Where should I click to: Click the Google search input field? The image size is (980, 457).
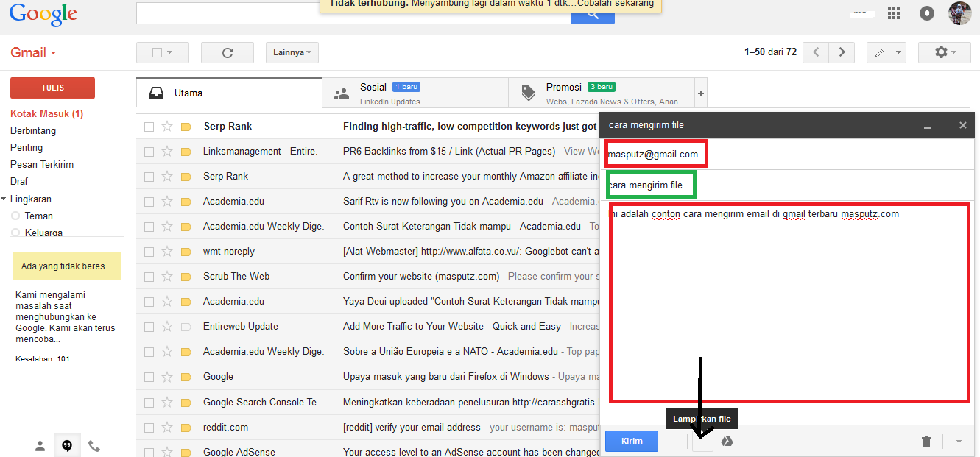(353, 14)
